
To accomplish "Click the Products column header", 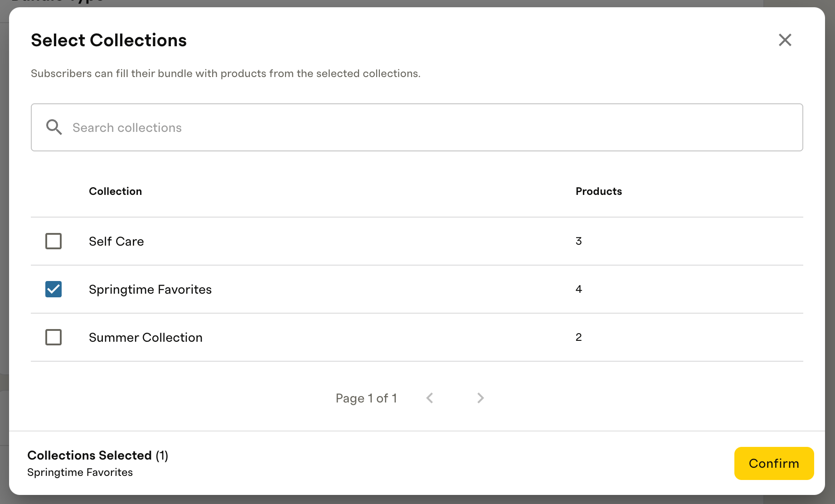I will (x=598, y=191).
